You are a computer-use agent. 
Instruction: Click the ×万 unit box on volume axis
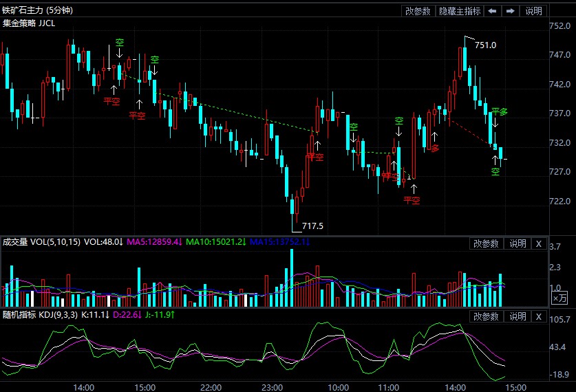560,298
